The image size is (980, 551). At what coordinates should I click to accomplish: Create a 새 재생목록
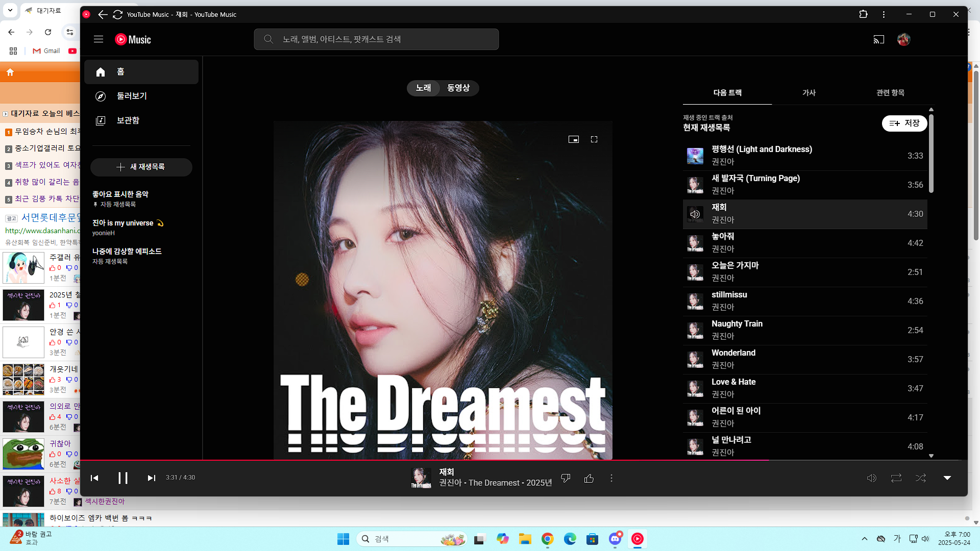[x=141, y=167]
